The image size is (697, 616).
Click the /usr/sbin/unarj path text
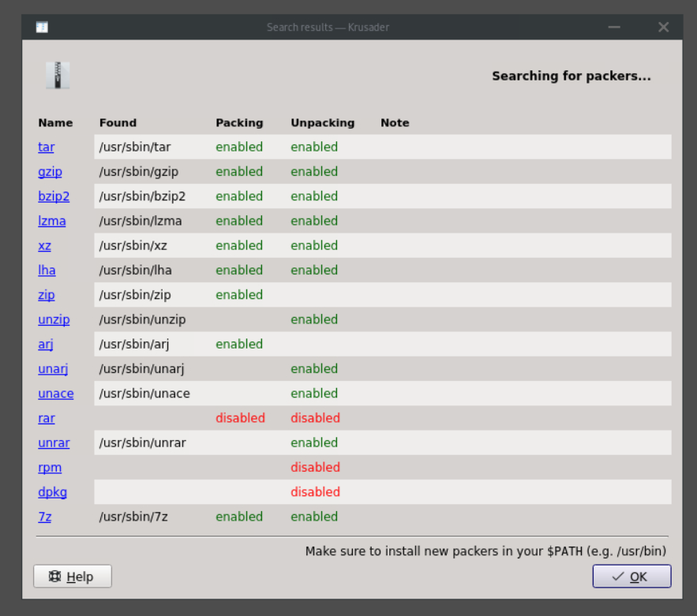141,368
